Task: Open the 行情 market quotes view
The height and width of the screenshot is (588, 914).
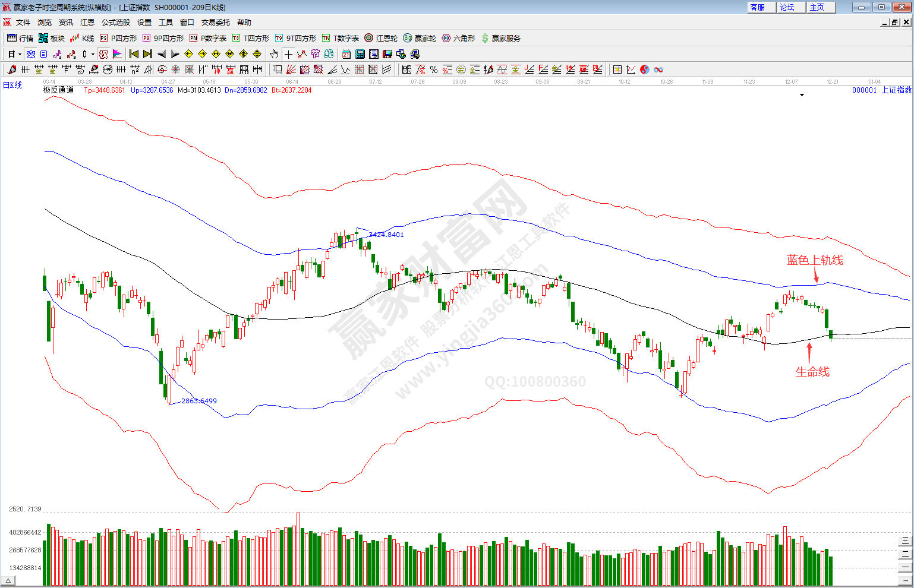Action: tap(20, 38)
